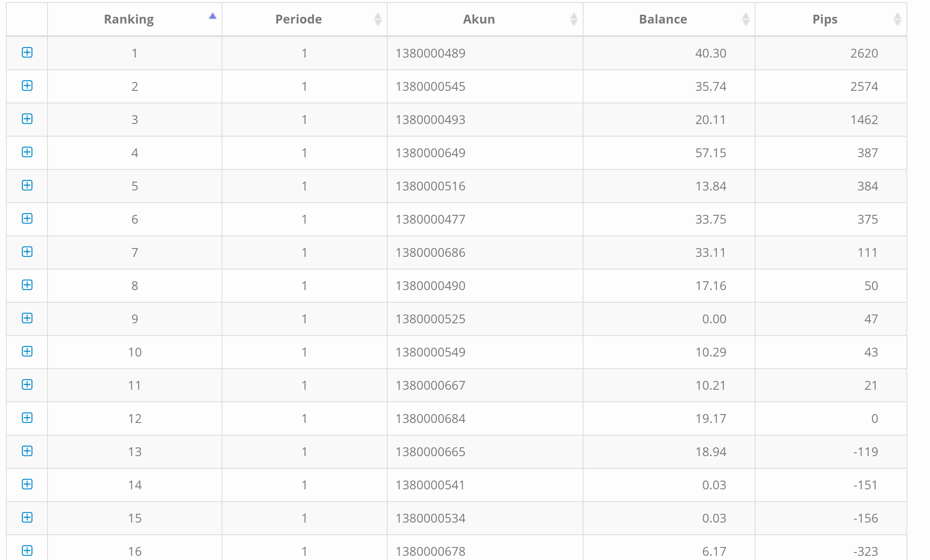
Task: Show details for ranking 10 row
Action: click(27, 351)
